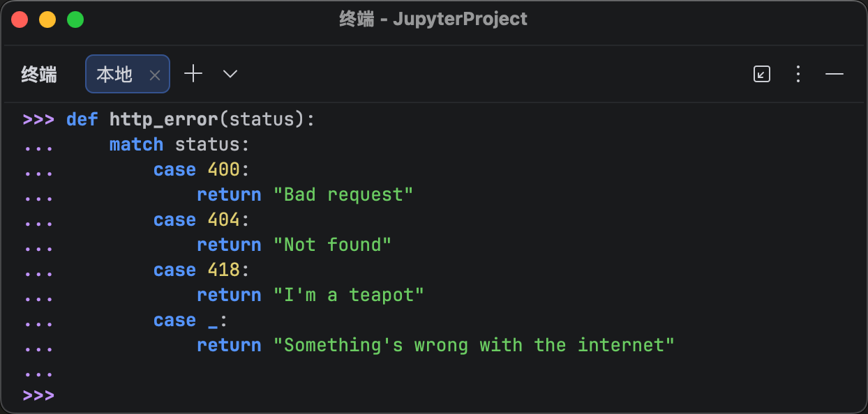The image size is (868, 414).
Task: Hide the terminal panel with dash icon
Action: 835,74
